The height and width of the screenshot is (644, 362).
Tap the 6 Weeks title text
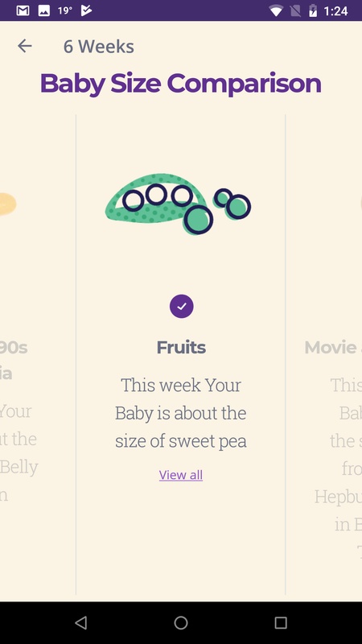click(98, 47)
